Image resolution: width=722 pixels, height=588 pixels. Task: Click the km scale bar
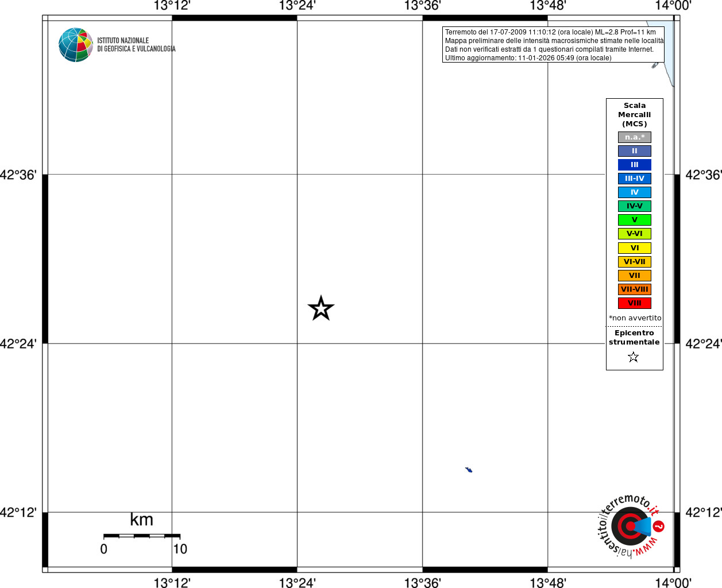pos(142,536)
